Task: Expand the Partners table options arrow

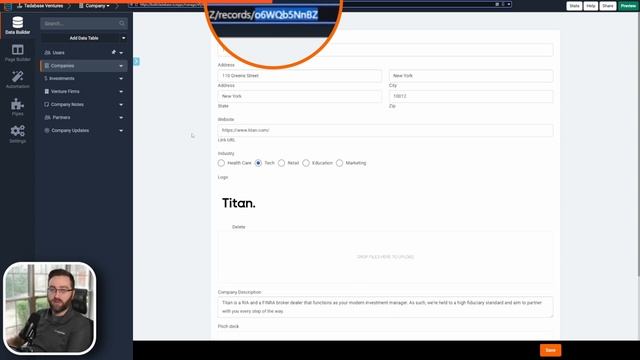Action: (121, 118)
